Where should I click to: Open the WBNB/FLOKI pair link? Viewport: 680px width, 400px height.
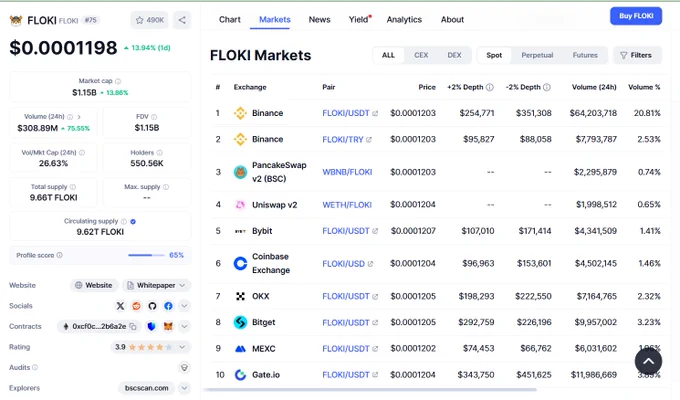coord(347,172)
